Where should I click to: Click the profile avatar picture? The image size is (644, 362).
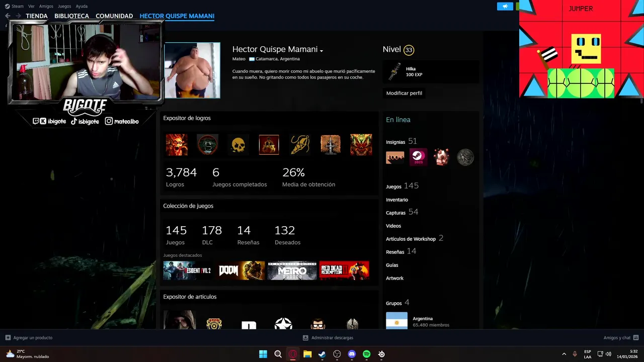(192, 70)
